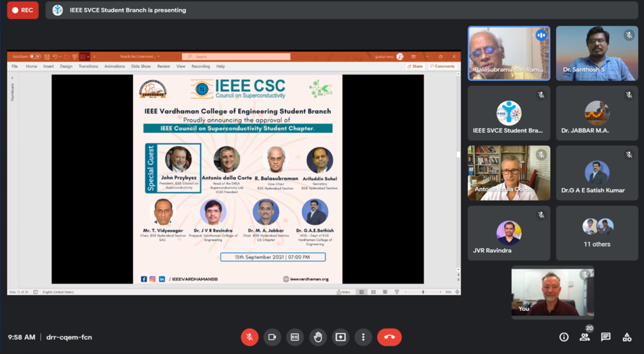644x354 pixels.
Task: Click the Comments button in PowerPoint
Action: click(442, 66)
